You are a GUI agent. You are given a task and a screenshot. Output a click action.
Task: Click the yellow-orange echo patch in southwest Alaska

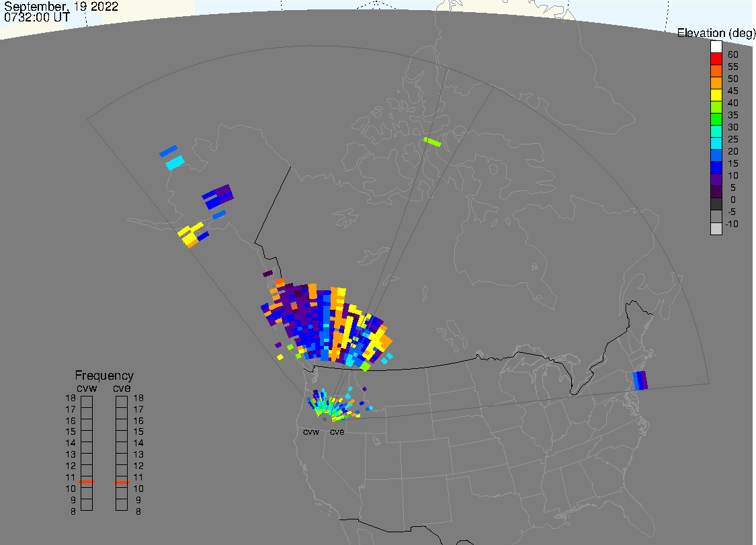[191, 235]
